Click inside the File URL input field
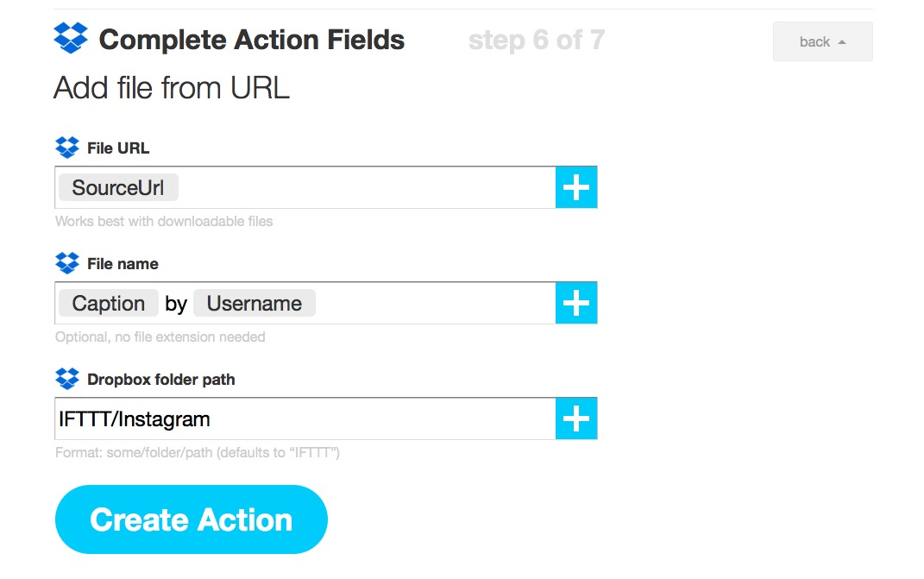 365,187
